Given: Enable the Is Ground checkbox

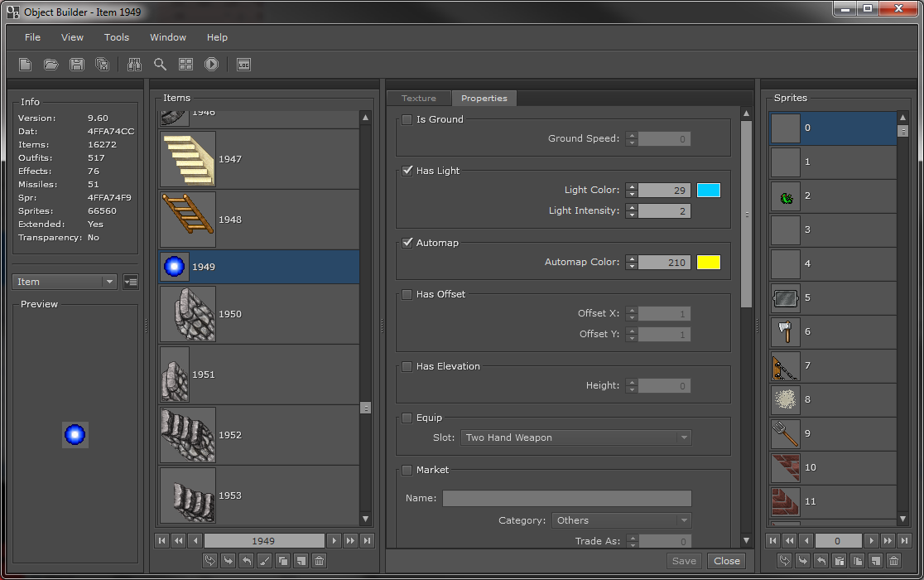Looking at the screenshot, I should pyautogui.click(x=407, y=119).
